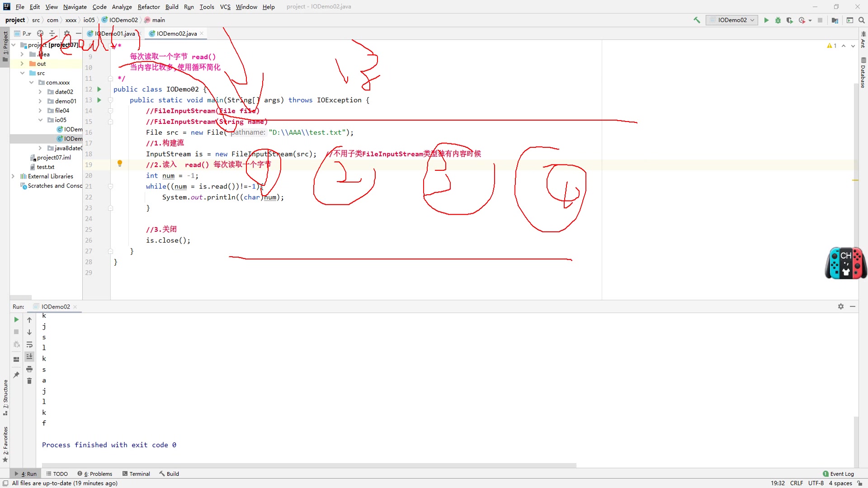This screenshot has width=868, height=488.
Task: Click the Debug bug icon in the top toolbar
Action: [778, 20]
